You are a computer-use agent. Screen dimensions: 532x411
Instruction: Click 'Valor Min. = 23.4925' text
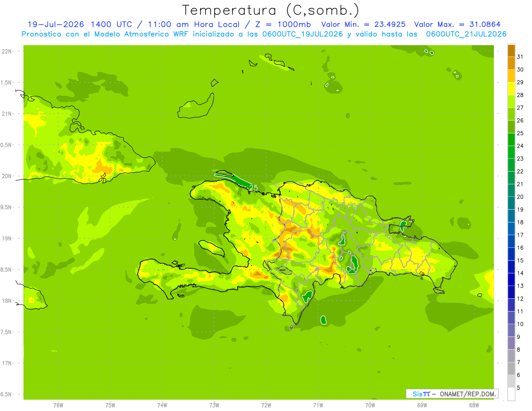coord(364,24)
